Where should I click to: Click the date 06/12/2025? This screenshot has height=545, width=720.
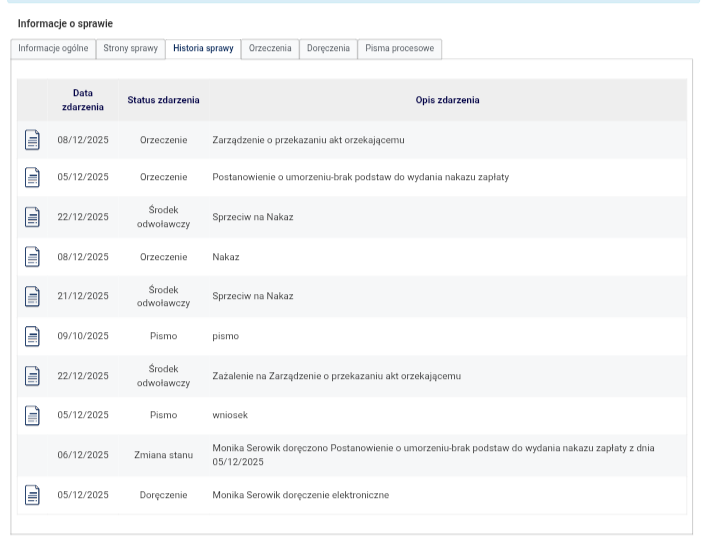(x=83, y=455)
